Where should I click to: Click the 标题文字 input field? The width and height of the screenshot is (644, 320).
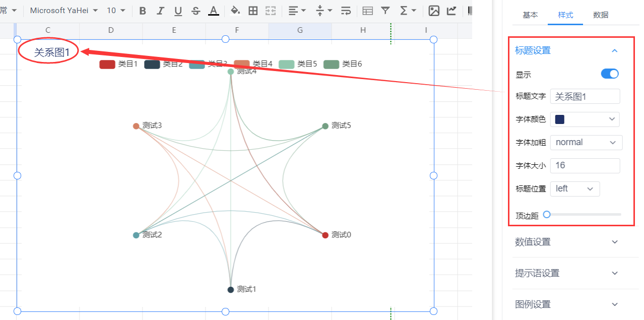click(x=585, y=96)
